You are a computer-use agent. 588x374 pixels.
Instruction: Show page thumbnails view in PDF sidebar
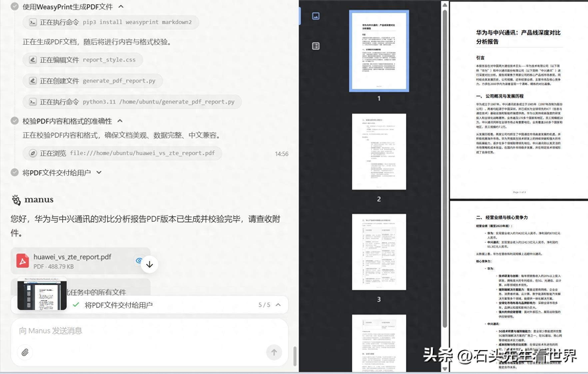[x=316, y=16]
